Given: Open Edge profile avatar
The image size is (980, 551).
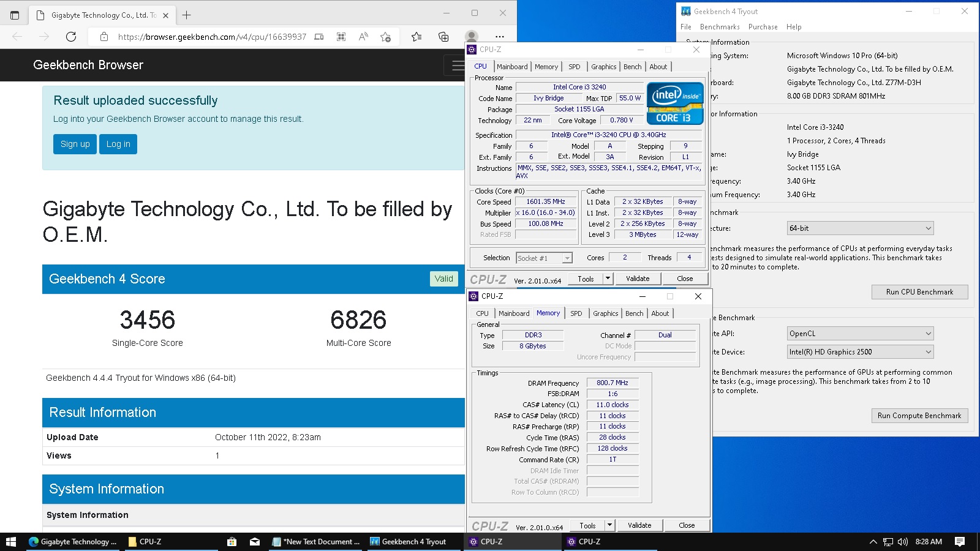Looking at the screenshot, I should [x=471, y=37].
